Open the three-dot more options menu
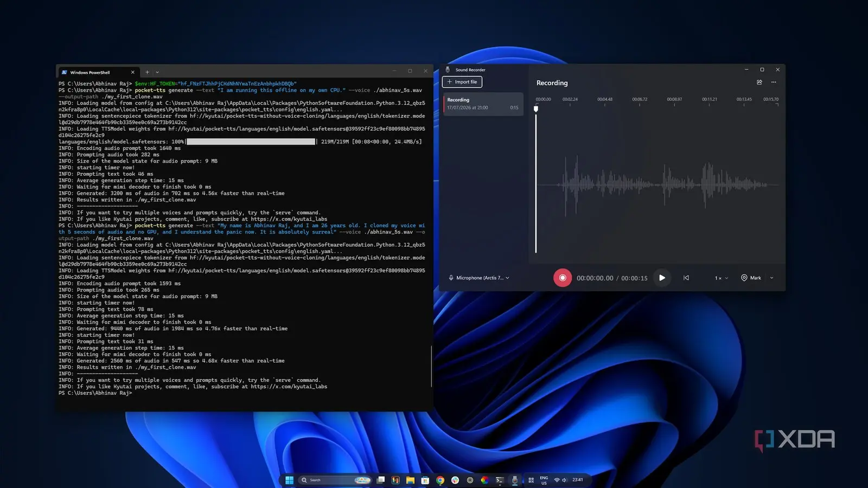This screenshot has width=868, height=488. pos(774,82)
